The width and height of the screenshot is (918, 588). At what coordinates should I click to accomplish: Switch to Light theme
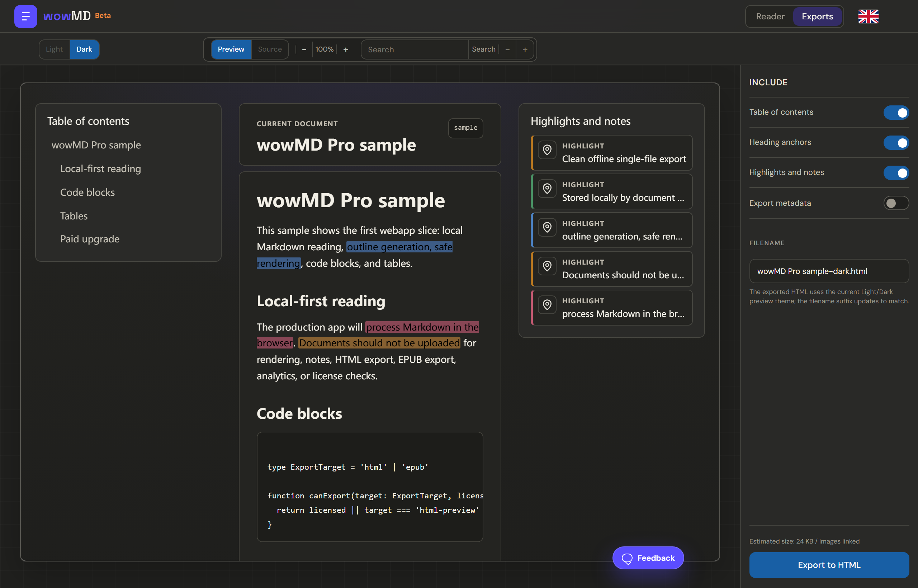click(54, 49)
